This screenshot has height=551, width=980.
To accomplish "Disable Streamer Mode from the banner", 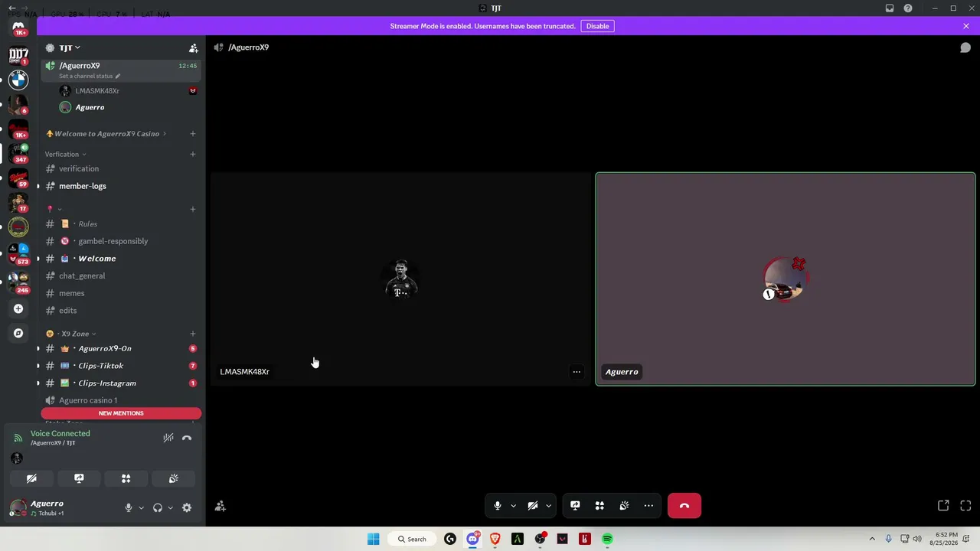I will click(597, 26).
